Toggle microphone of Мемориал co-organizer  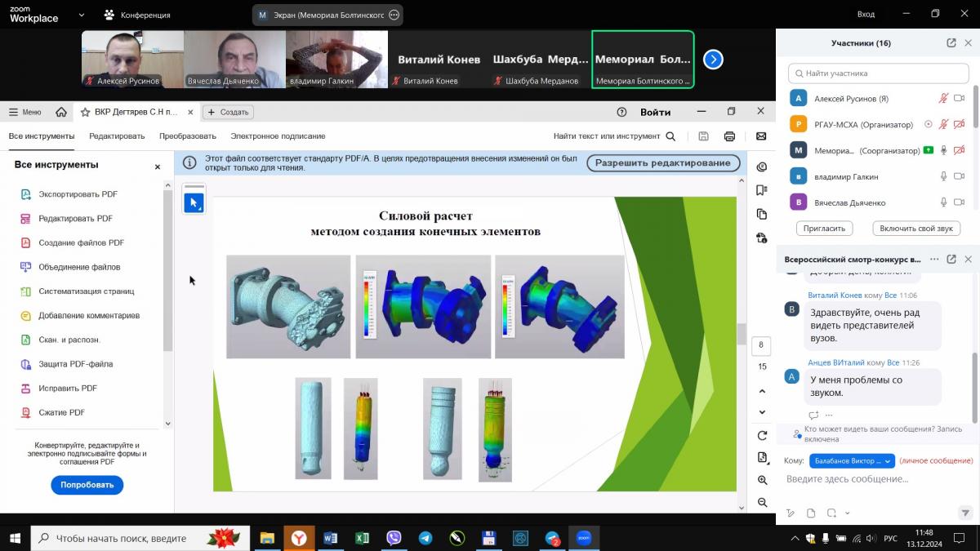pyautogui.click(x=943, y=150)
